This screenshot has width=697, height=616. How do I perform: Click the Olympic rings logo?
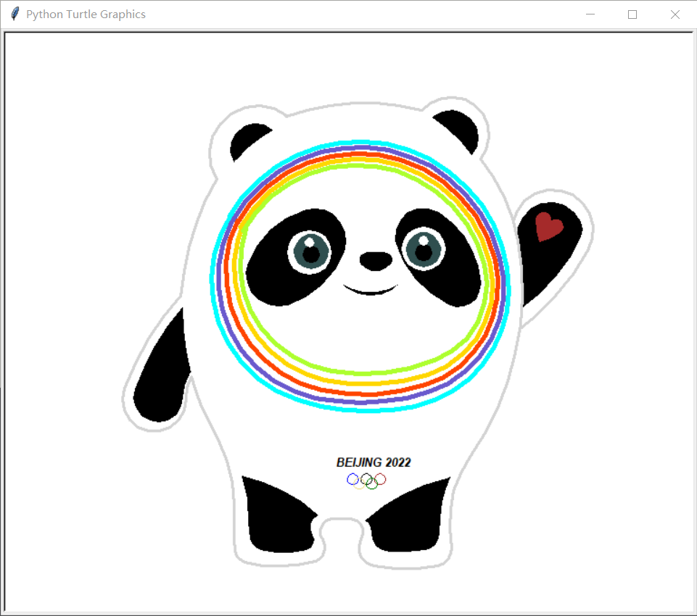(366, 481)
